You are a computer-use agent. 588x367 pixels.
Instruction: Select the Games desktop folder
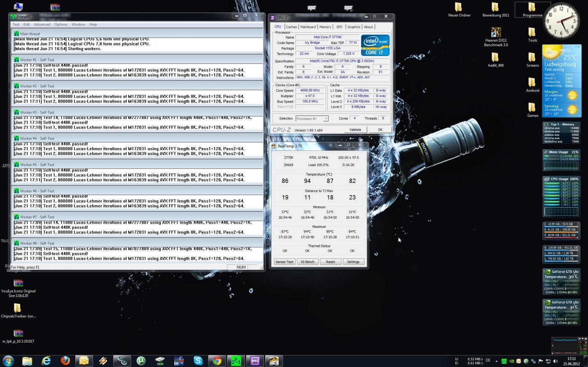pos(532,110)
